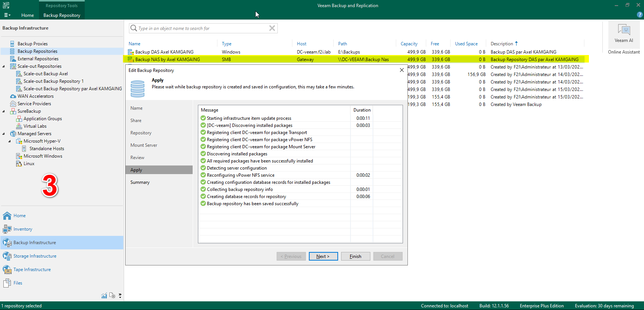Collapse the Microsoft Hyper-V tree node
Viewport: 644px width, 310px height.
pyautogui.click(x=10, y=141)
